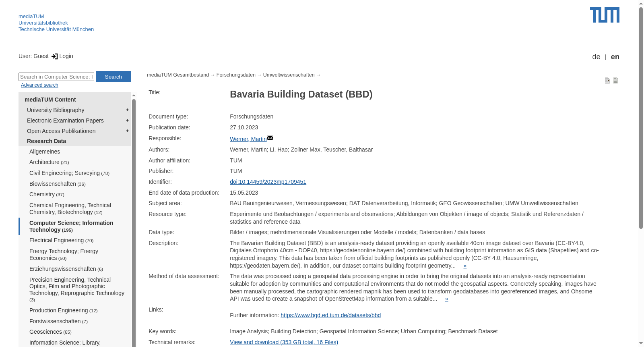Open Umweltwissenschaften in the breadcrumb
Screen dimensions: 644x347
289,75
